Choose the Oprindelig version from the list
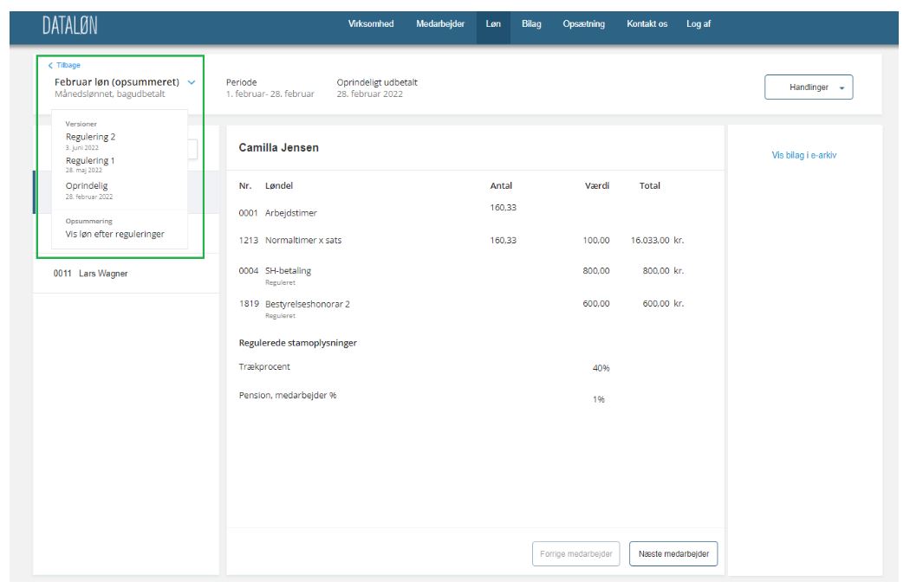The image size is (910, 588). [87, 186]
